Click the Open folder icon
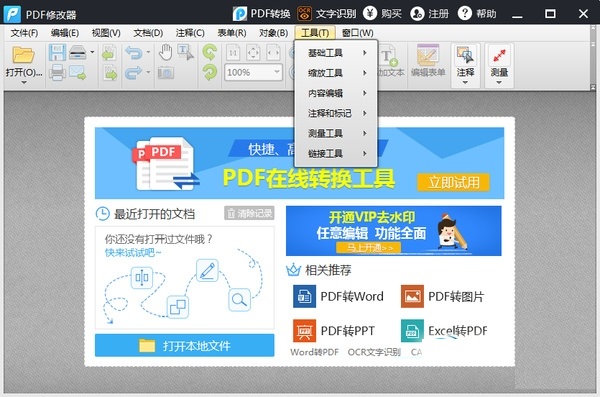The width and height of the screenshot is (600, 397). click(x=23, y=55)
